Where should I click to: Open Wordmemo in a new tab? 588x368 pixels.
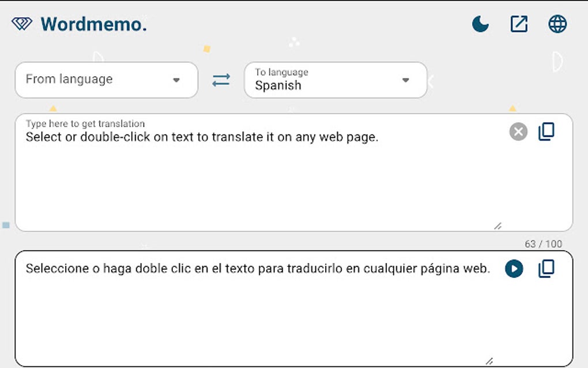518,24
